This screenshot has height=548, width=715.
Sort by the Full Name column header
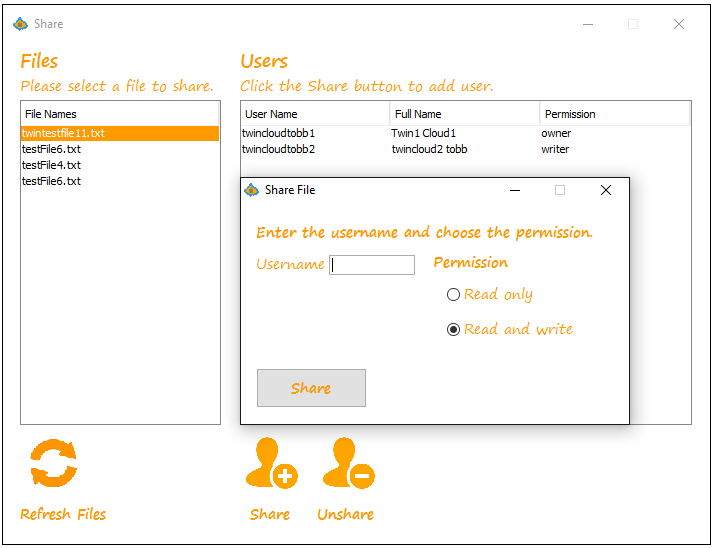pyautogui.click(x=464, y=114)
